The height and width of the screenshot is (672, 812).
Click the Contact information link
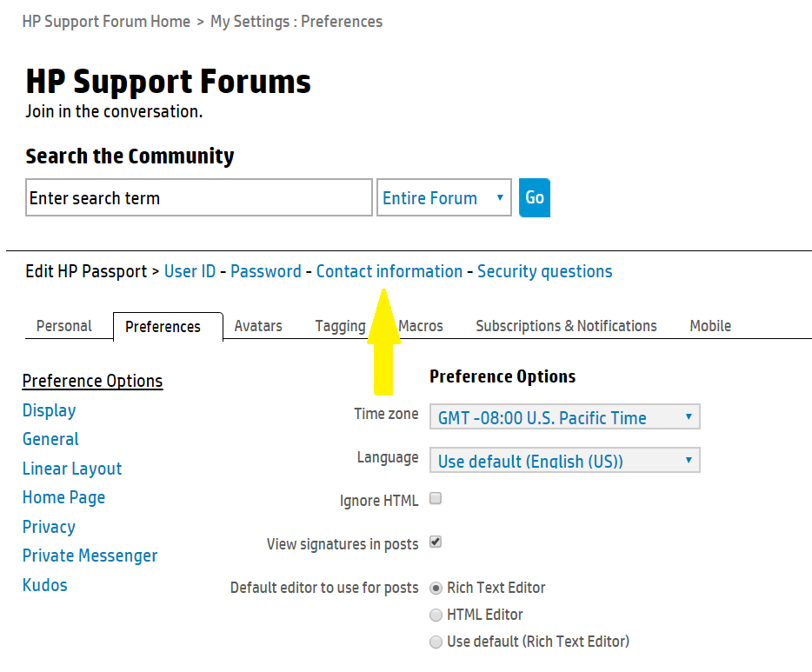[389, 271]
